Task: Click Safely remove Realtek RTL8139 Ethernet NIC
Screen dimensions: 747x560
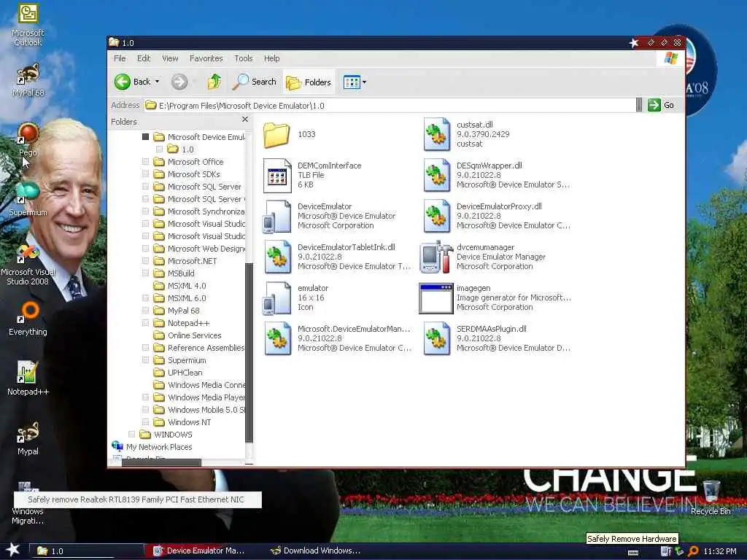Action: 138,499
